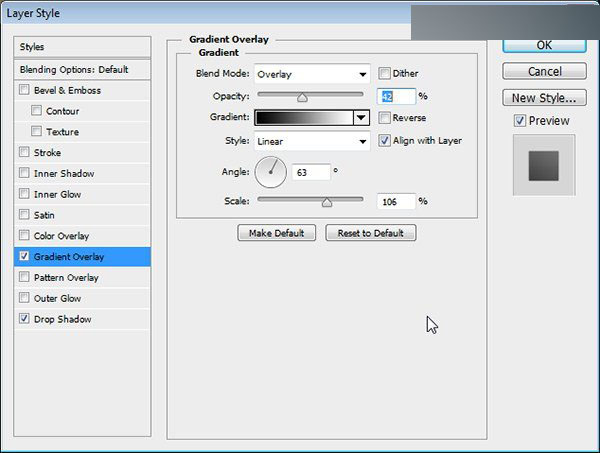Click the Make Default button
The height and width of the screenshot is (453, 600).
(276, 233)
